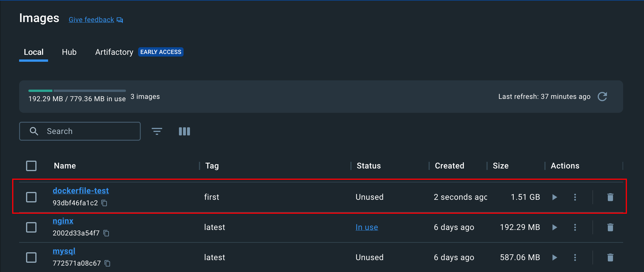Open the Artifactory tab
The height and width of the screenshot is (272, 644).
point(114,52)
